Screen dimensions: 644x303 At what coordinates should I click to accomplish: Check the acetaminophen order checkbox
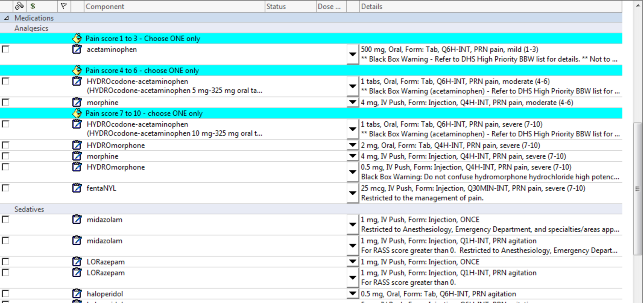6,49
